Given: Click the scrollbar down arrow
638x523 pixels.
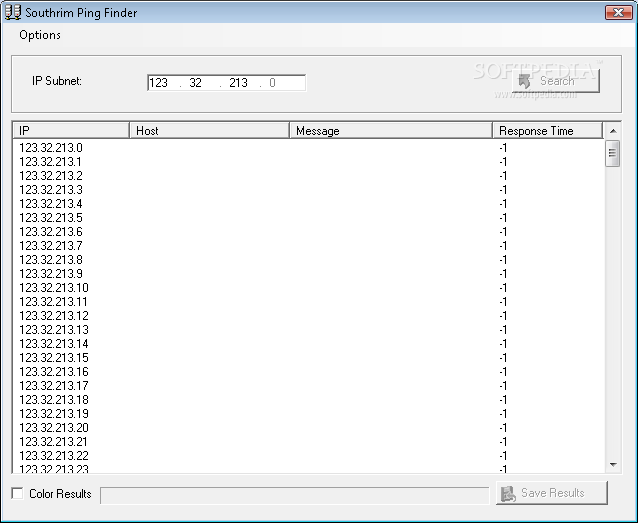Looking at the screenshot, I should 613,464.
